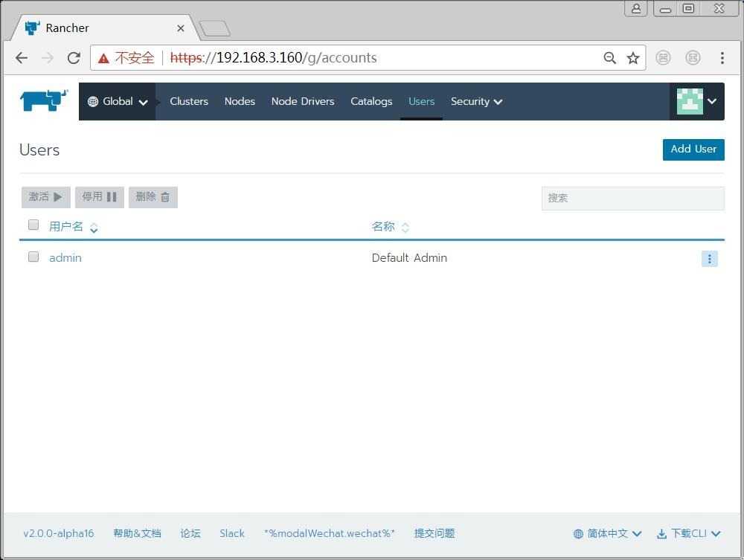This screenshot has height=560, width=744.
Task: Open the Slack footer link
Action: point(232,533)
